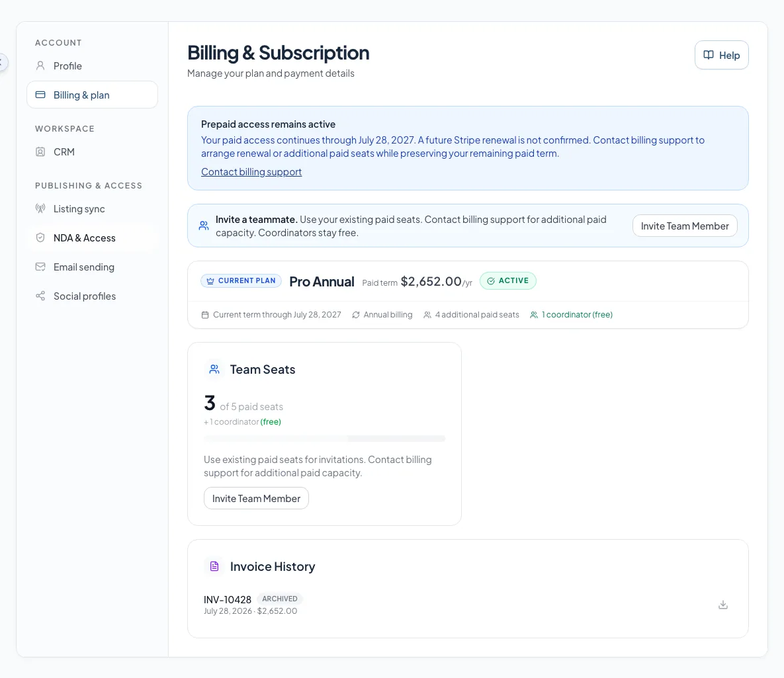Follow the Contact billing support link
The height and width of the screenshot is (678, 784).
point(251,172)
